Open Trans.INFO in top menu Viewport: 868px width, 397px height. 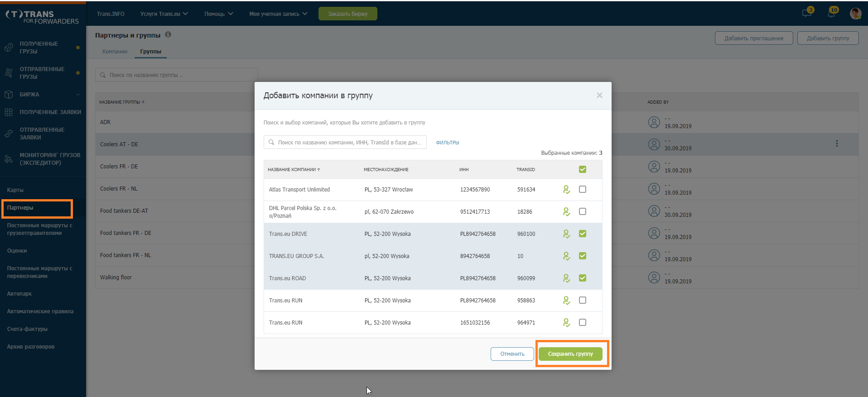[x=111, y=14]
